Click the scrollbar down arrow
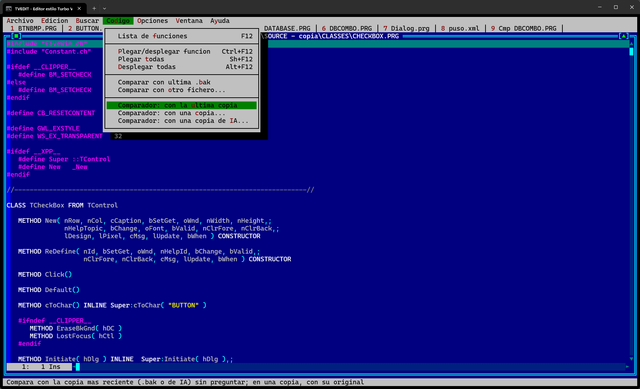 coord(631,359)
